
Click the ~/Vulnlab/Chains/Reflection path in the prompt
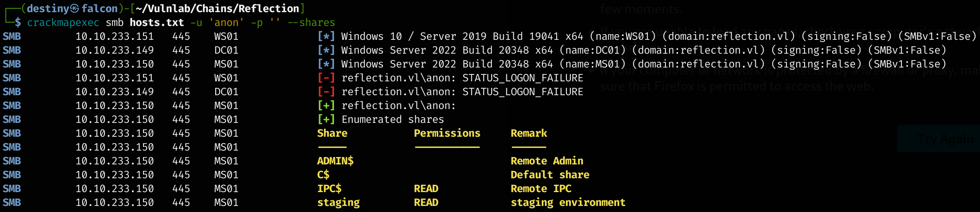[217, 8]
